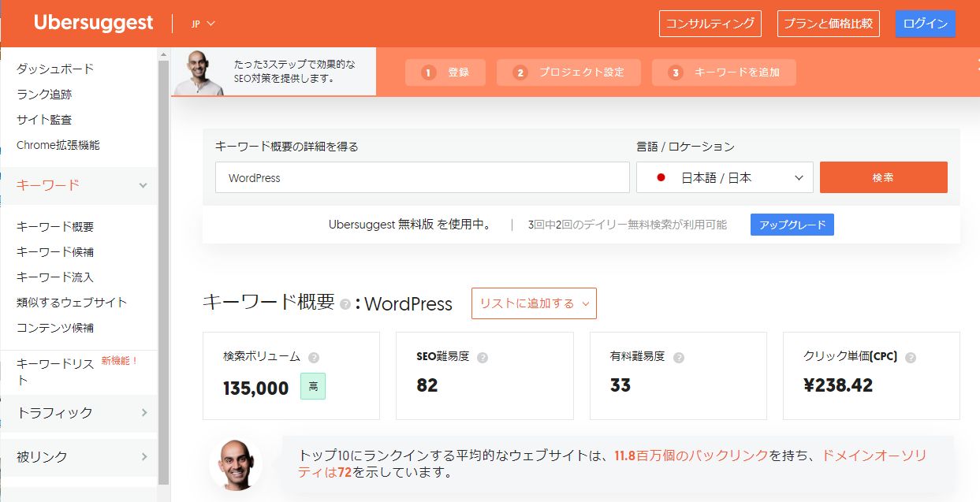Open the リストに追加する dropdown
Viewport: 980px width, 502px height.
pyautogui.click(x=534, y=303)
